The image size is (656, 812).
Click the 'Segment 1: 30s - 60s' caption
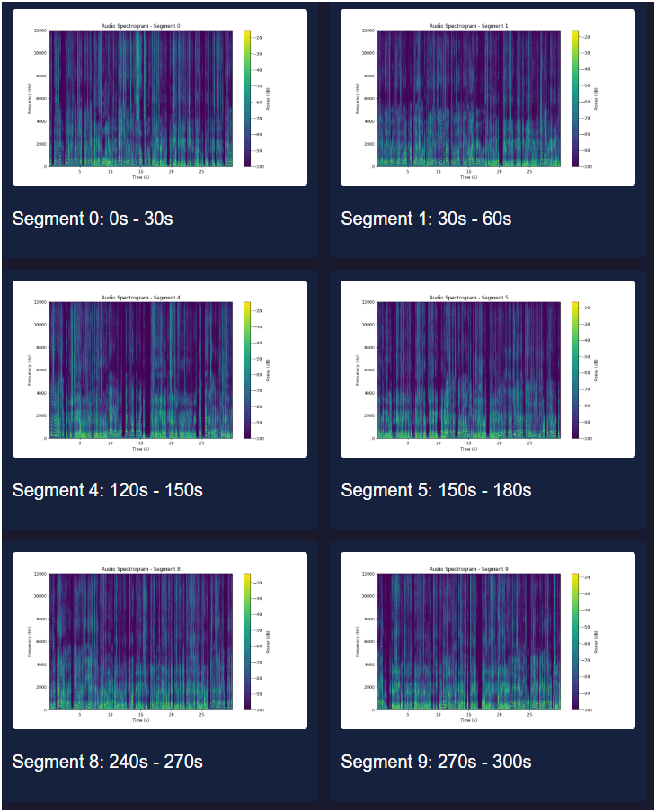point(426,219)
